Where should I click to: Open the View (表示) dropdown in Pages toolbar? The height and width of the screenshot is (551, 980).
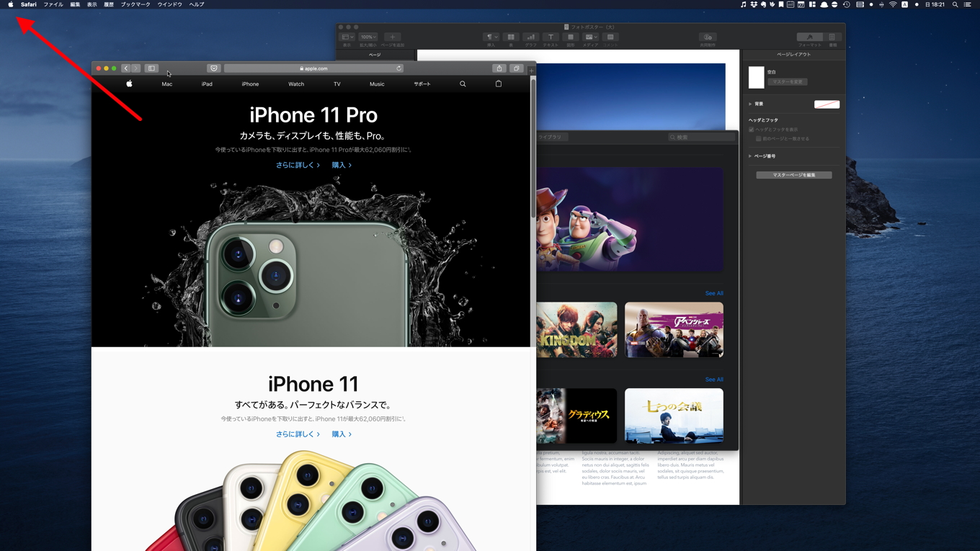pos(347,37)
